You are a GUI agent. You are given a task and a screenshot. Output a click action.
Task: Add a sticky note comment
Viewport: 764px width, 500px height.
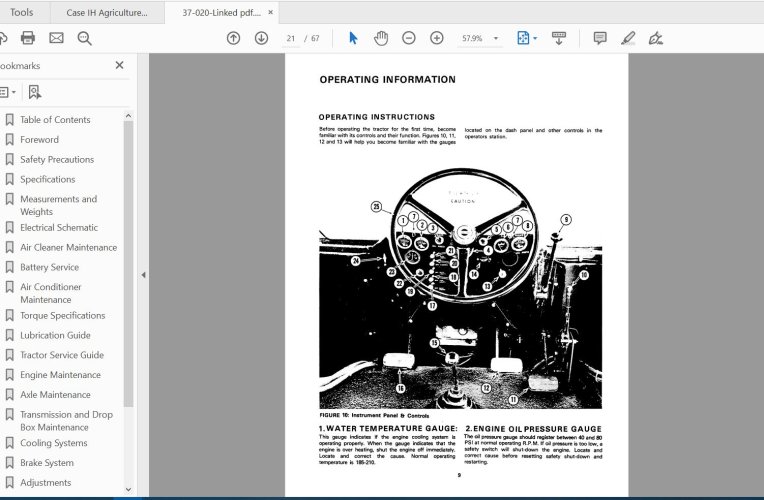click(600, 38)
